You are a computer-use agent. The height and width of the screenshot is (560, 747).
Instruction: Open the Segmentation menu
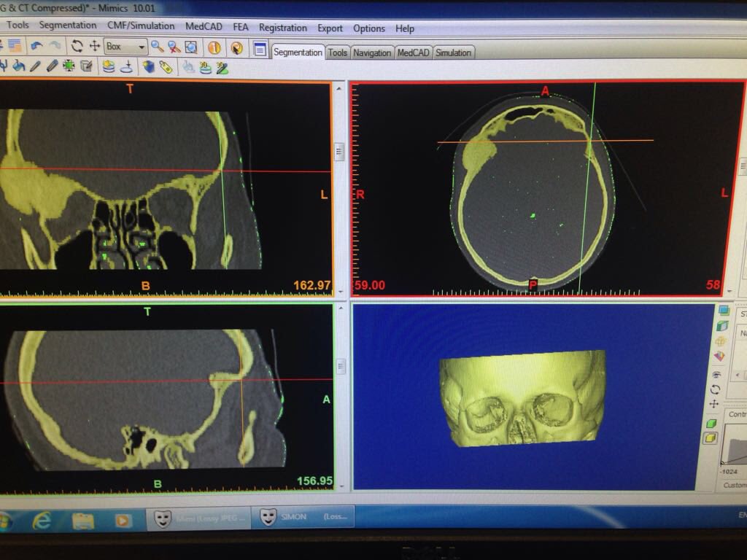pos(68,26)
